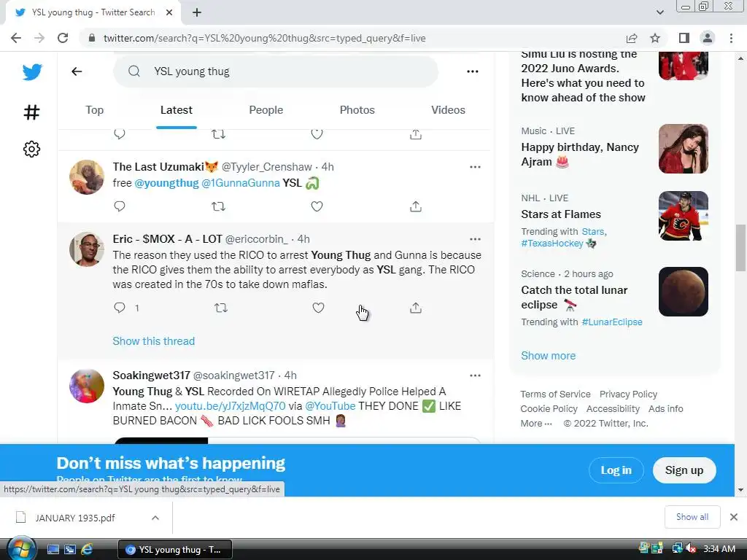Retweet The Last Uzumaki tweet

pos(218,206)
